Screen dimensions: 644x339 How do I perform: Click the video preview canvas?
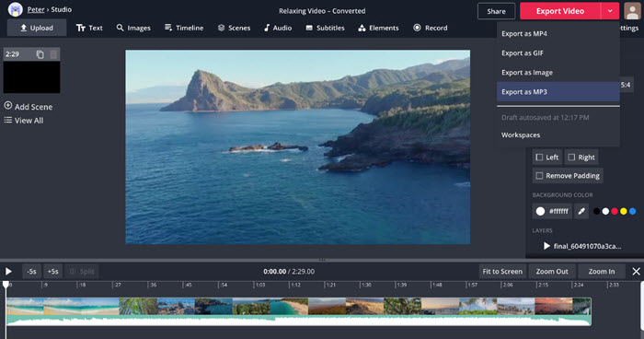298,147
